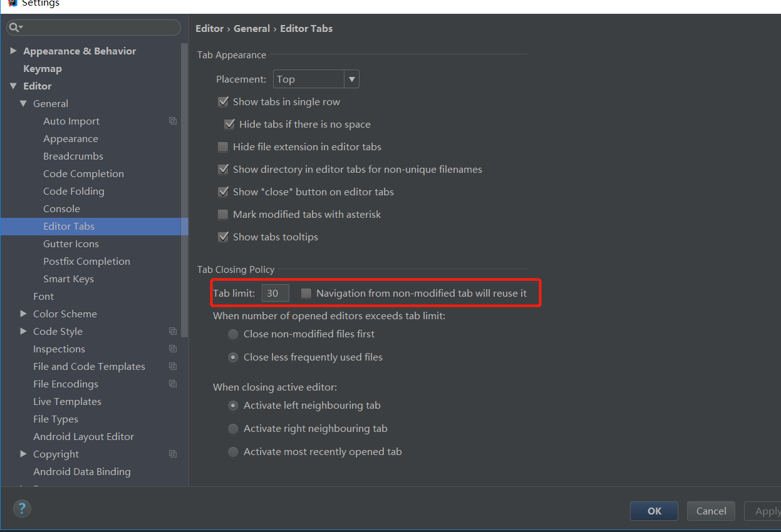The image size is (781, 532).
Task: Toggle Show "close" button on editor tabs
Action: coord(223,192)
